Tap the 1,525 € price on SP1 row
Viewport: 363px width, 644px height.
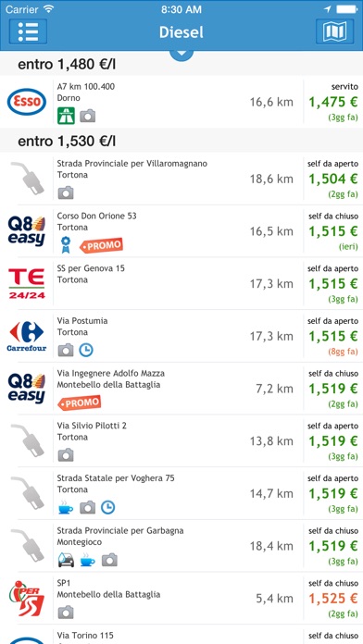point(333,599)
